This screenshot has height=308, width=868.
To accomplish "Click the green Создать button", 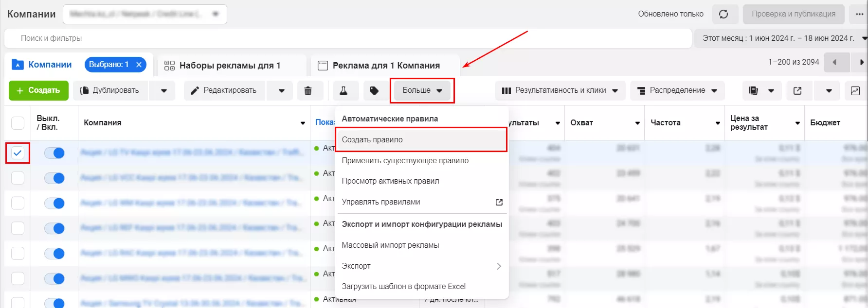I will (x=38, y=90).
